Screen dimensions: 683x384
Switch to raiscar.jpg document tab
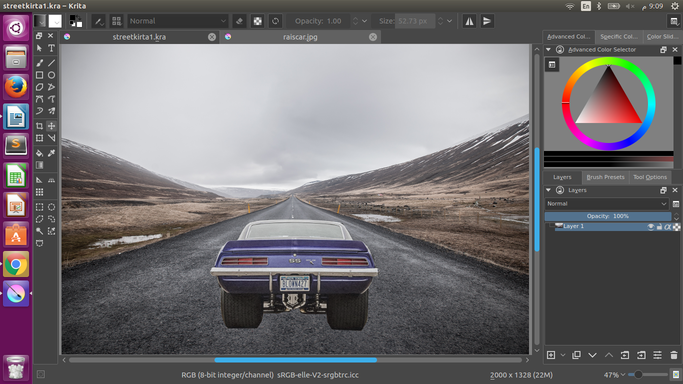(x=300, y=37)
